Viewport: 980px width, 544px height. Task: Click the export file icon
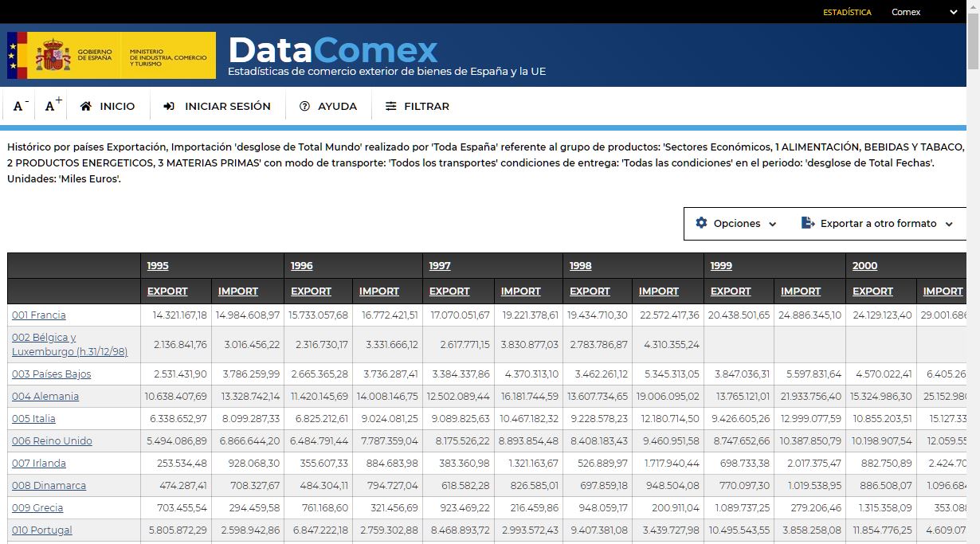[808, 223]
